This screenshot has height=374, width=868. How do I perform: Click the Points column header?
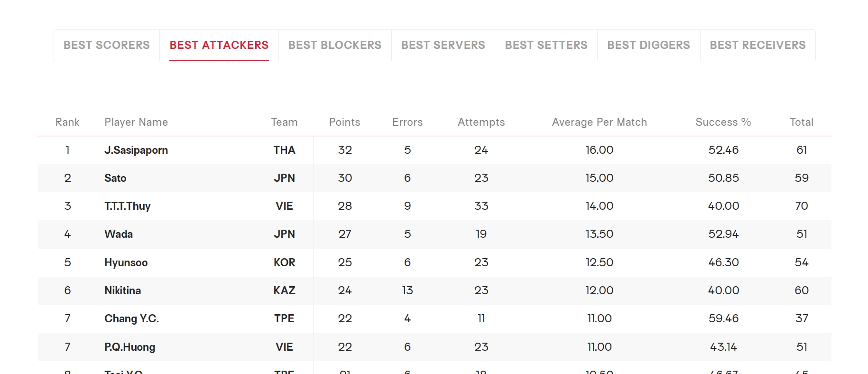tap(345, 122)
